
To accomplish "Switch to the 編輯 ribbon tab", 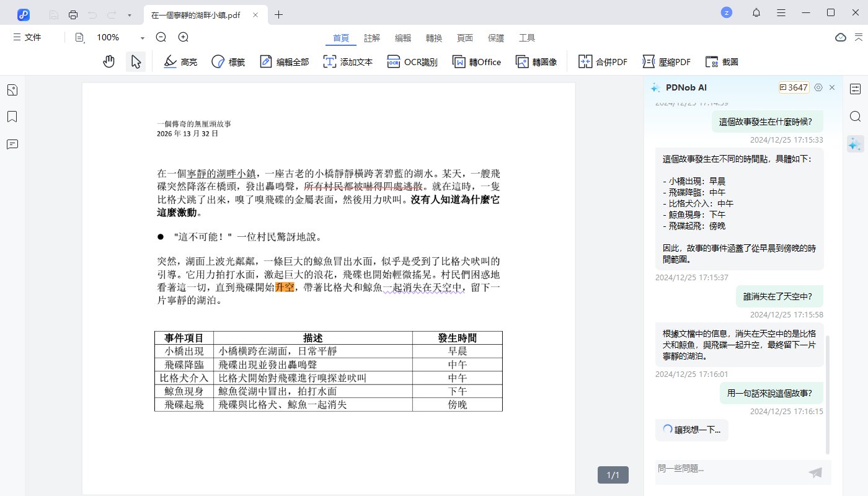I will coord(402,37).
